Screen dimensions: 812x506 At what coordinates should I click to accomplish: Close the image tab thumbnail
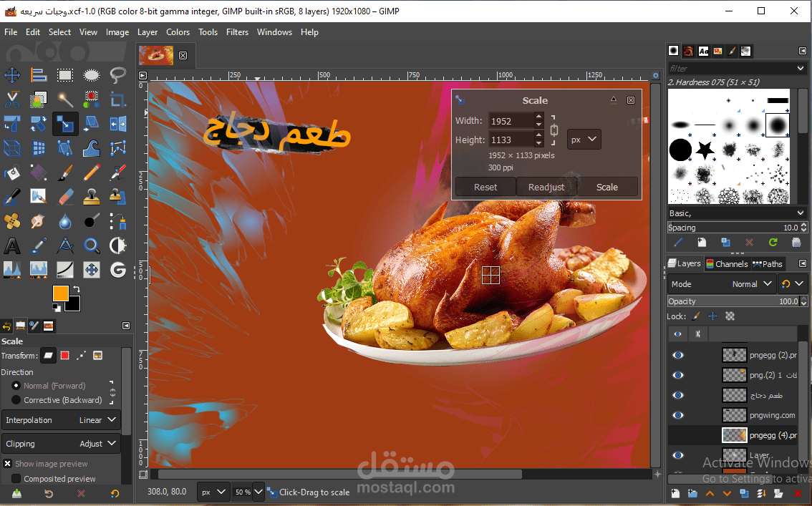pyautogui.click(x=183, y=55)
